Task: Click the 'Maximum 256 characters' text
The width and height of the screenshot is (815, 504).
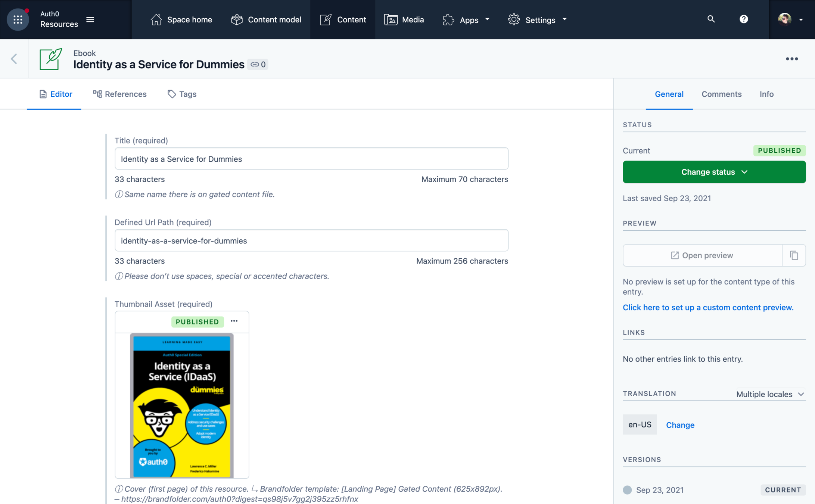Action: pos(462,261)
